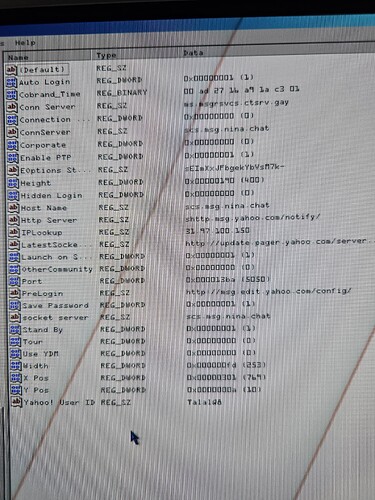Click the data shttp.msg.yahoo.com/notify/
375x500 pixels.
[252, 218]
